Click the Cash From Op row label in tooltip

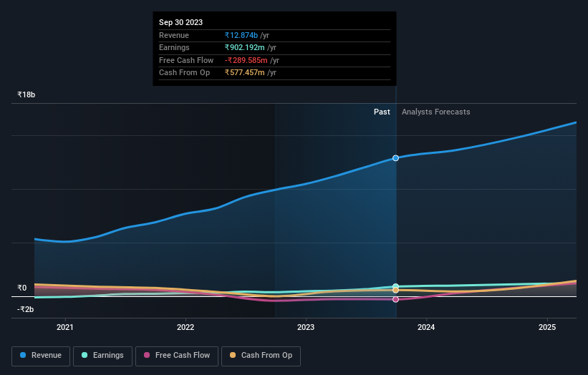pos(184,73)
